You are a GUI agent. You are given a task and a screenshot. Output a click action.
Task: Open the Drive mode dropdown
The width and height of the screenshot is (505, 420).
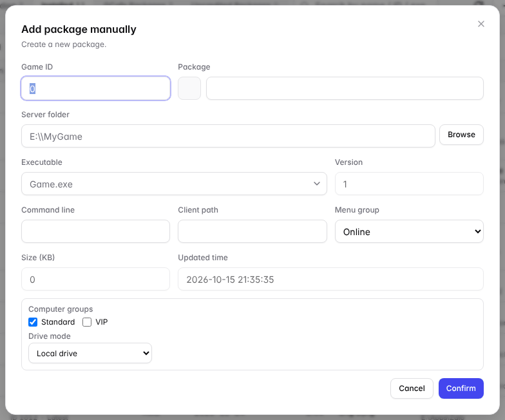tap(90, 353)
